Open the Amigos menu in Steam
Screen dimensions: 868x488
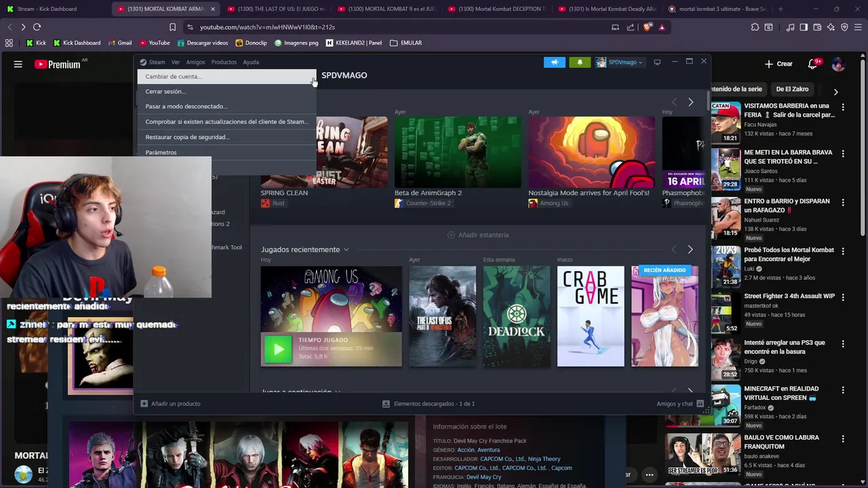point(195,62)
